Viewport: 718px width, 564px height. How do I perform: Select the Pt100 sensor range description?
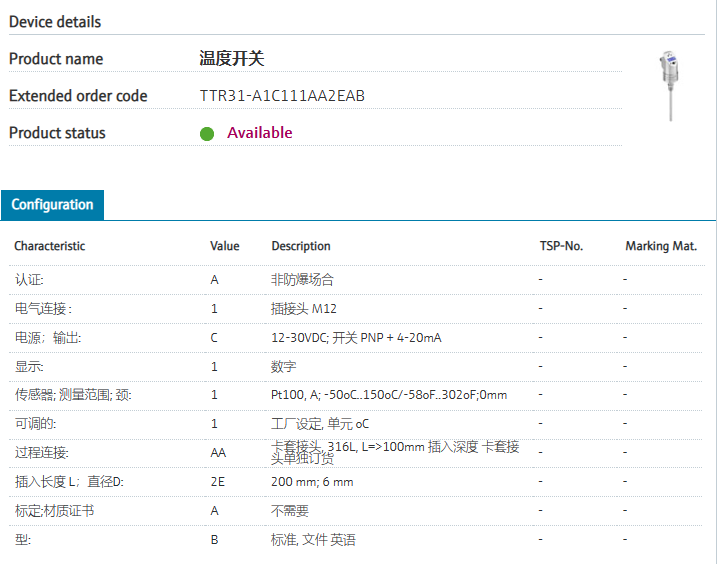[x=389, y=395]
